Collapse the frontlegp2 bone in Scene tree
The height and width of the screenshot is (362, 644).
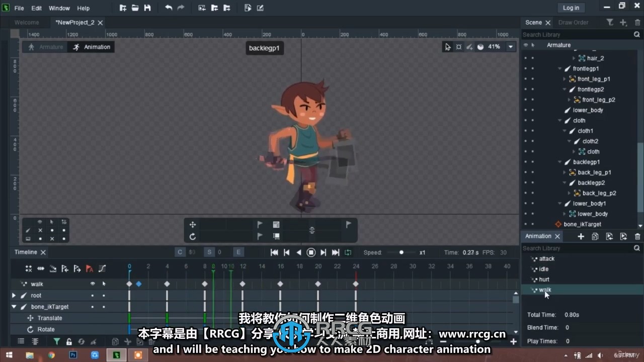[565, 89]
